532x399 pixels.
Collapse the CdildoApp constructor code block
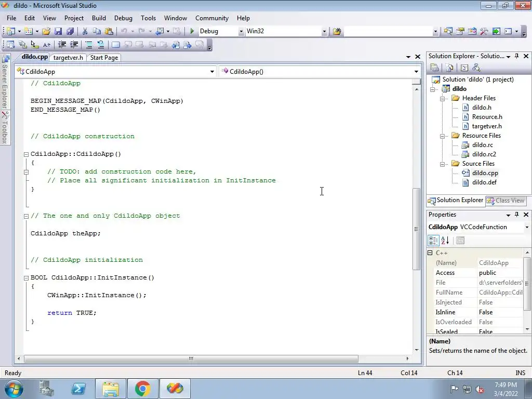tap(26, 154)
